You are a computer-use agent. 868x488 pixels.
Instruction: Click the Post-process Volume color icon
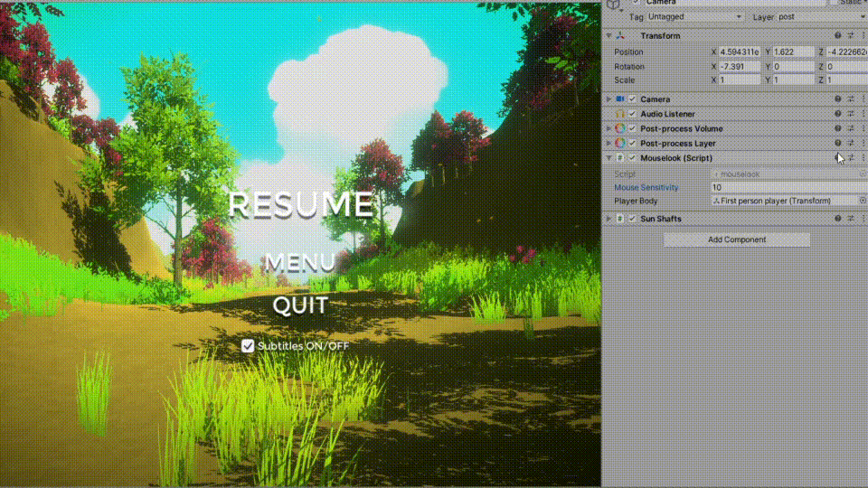[x=620, y=128]
